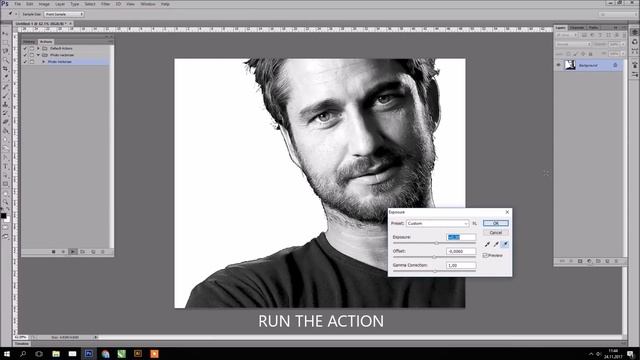Screen dimensions: 640x360
Task: Toggle lock transparent pixels in Layers
Action: [x=568, y=53]
